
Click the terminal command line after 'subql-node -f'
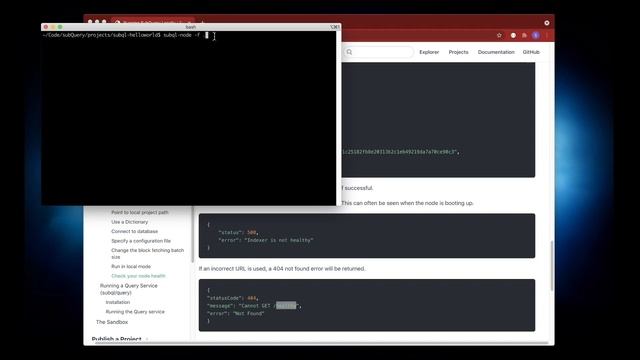click(207, 36)
